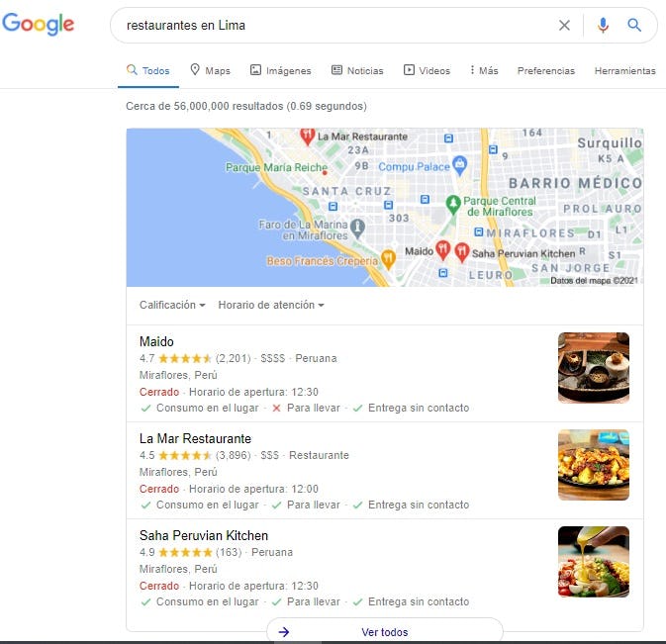Click the blue magnifying glass search icon
The image size is (666, 644).
point(634,26)
